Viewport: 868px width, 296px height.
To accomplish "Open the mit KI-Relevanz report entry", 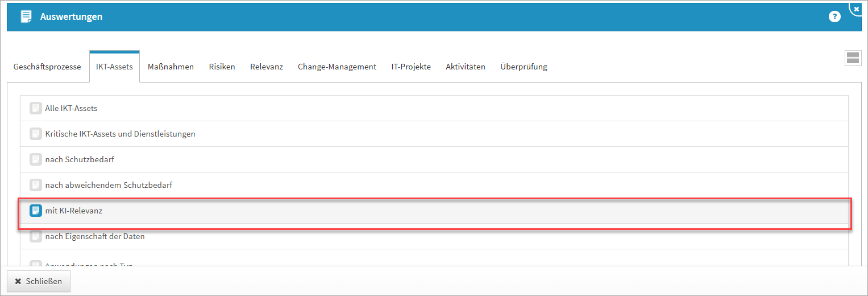I will click(x=74, y=211).
